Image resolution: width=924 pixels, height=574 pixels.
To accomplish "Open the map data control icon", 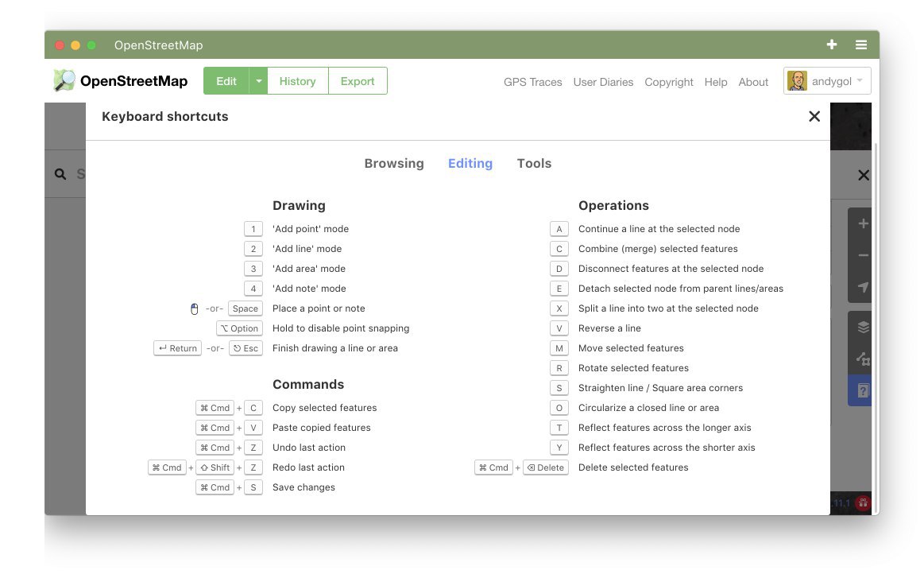I will pos(863,359).
